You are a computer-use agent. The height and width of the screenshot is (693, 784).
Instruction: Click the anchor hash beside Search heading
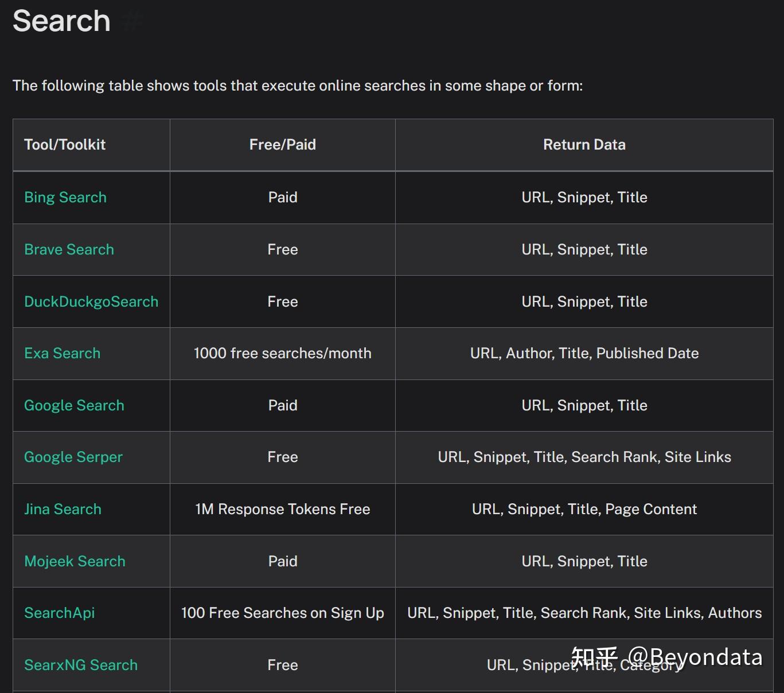tap(133, 21)
